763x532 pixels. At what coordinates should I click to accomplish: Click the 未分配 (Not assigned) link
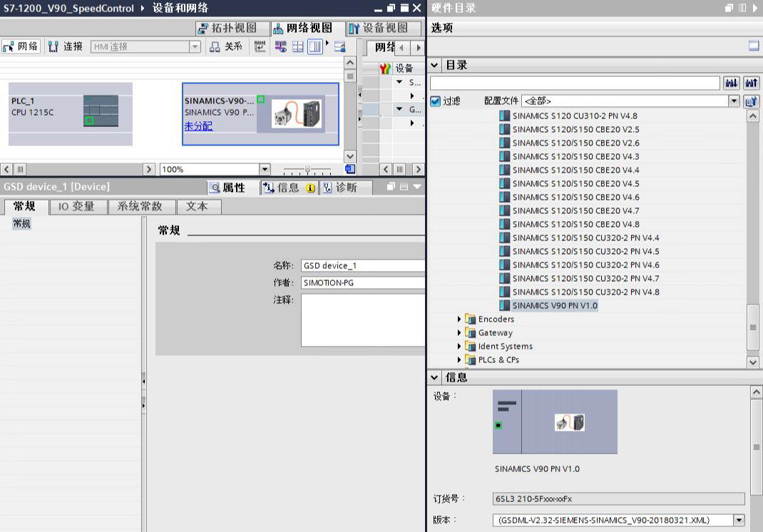198,126
